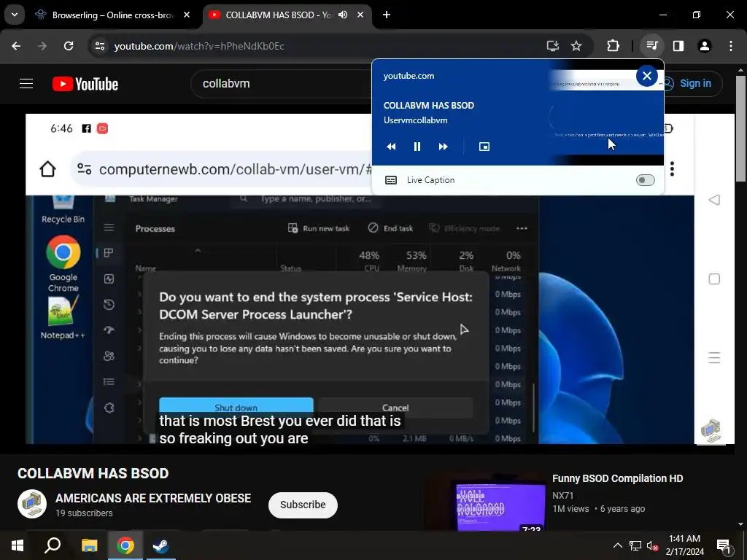
Task: Enable the Live Caption switch
Action: pos(645,180)
